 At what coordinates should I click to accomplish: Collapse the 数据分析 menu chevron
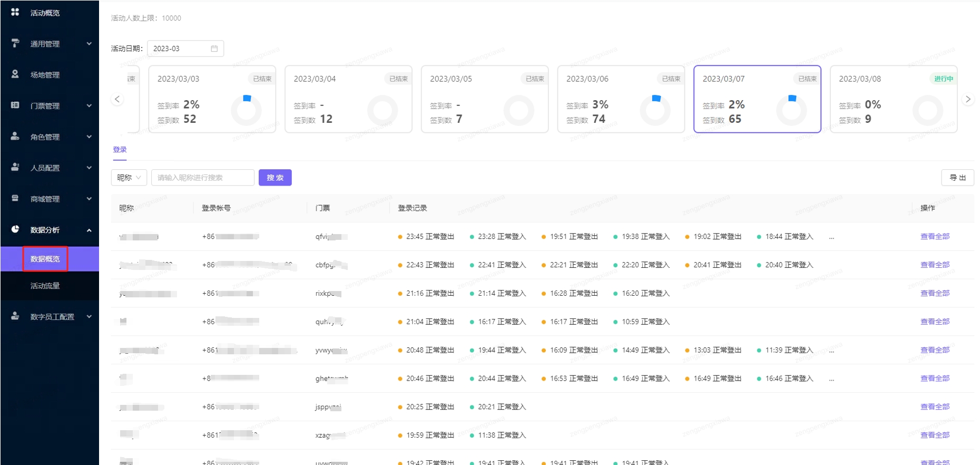[89, 230]
